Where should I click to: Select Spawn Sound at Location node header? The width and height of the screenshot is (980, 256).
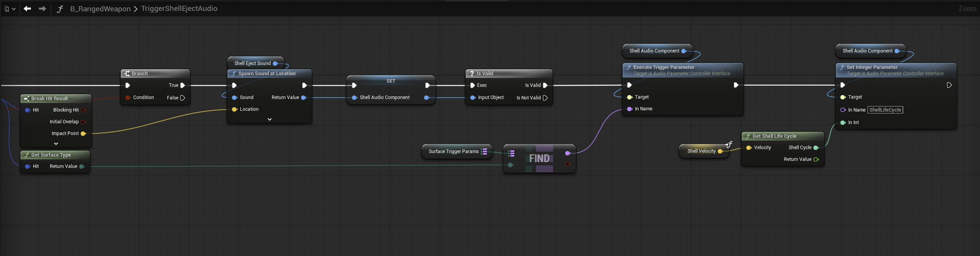click(x=269, y=74)
